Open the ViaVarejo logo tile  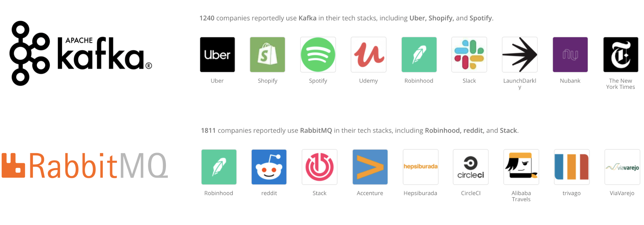coord(622,167)
